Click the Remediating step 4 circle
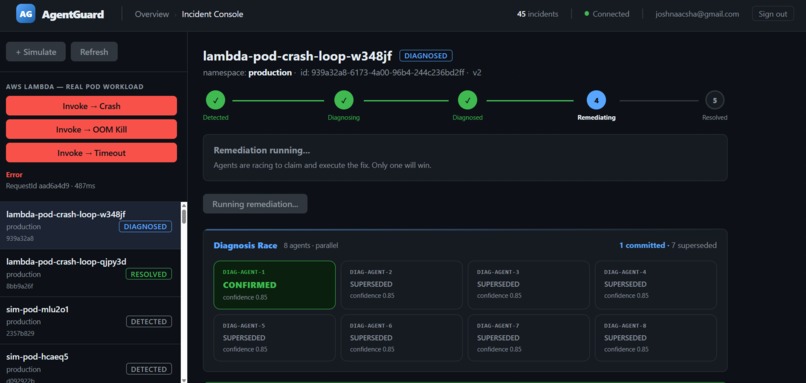Viewport: 806px width, 383px height. coord(596,100)
